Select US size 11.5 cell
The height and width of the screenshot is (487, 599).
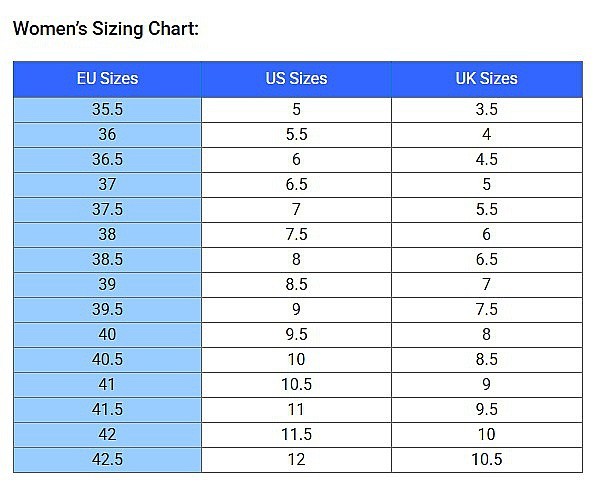click(296, 435)
